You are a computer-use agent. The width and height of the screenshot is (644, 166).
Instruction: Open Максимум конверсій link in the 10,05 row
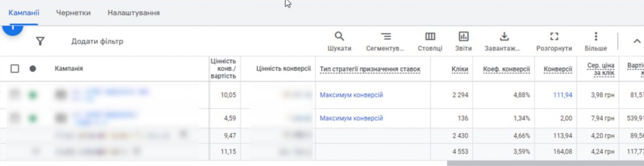click(x=351, y=95)
